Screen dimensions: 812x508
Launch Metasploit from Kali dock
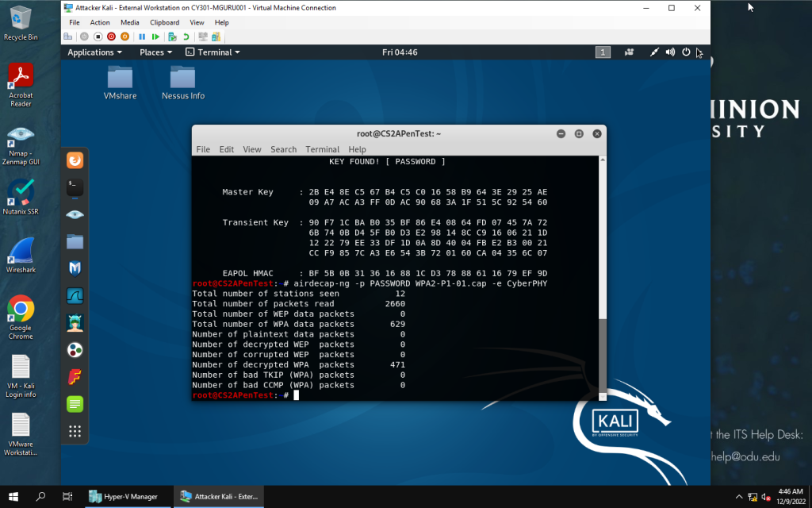click(x=75, y=268)
